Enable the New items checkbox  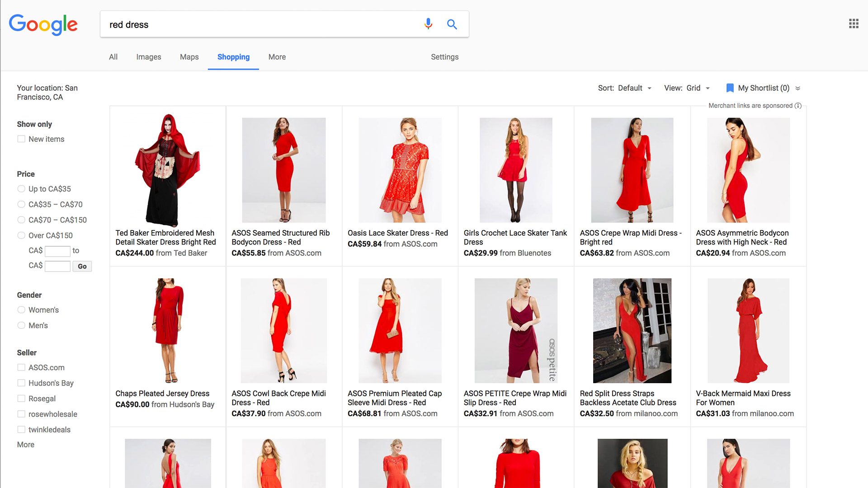21,139
